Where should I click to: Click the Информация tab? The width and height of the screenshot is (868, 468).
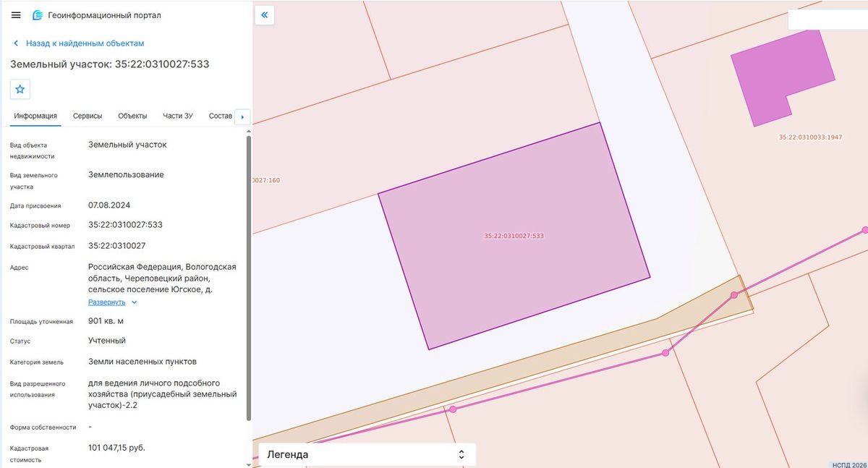tap(35, 116)
